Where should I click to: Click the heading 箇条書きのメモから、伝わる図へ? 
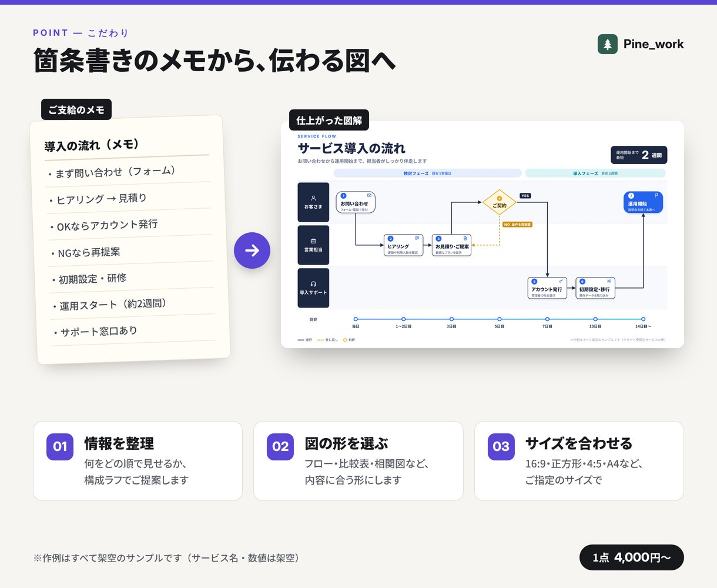point(215,61)
